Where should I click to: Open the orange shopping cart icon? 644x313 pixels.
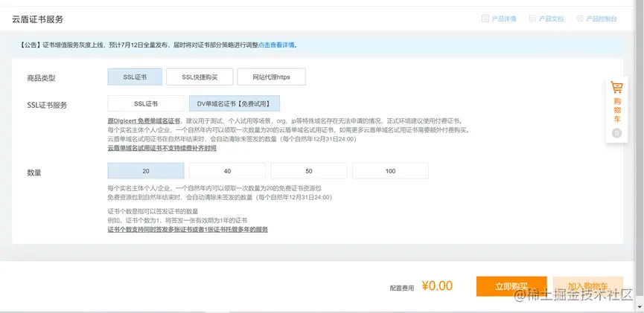click(616, 88)
